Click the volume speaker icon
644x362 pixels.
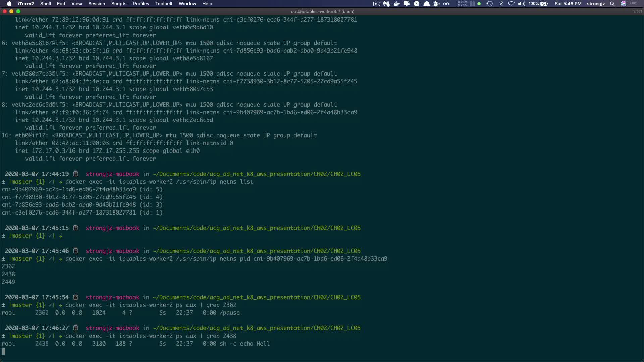(521, 4)
